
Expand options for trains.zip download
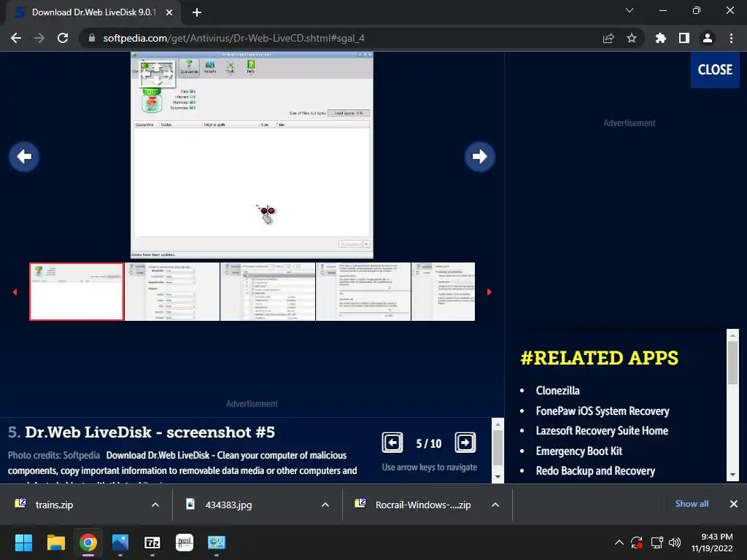coord(155,505)
